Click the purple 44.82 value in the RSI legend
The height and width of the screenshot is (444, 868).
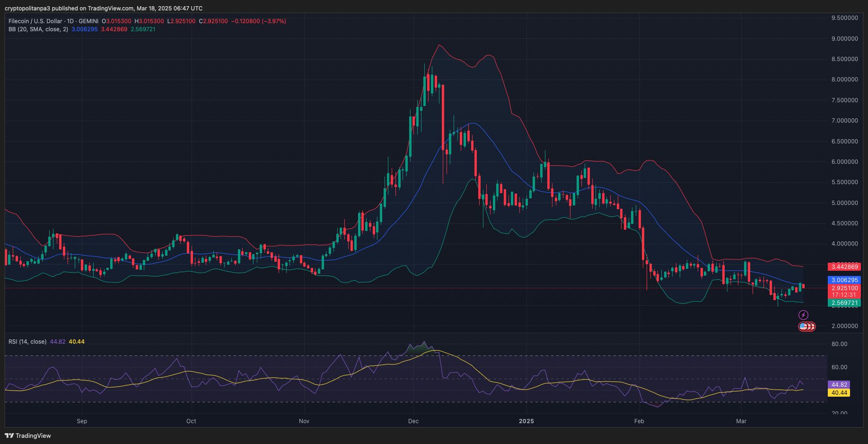click(x=58, y=342)
